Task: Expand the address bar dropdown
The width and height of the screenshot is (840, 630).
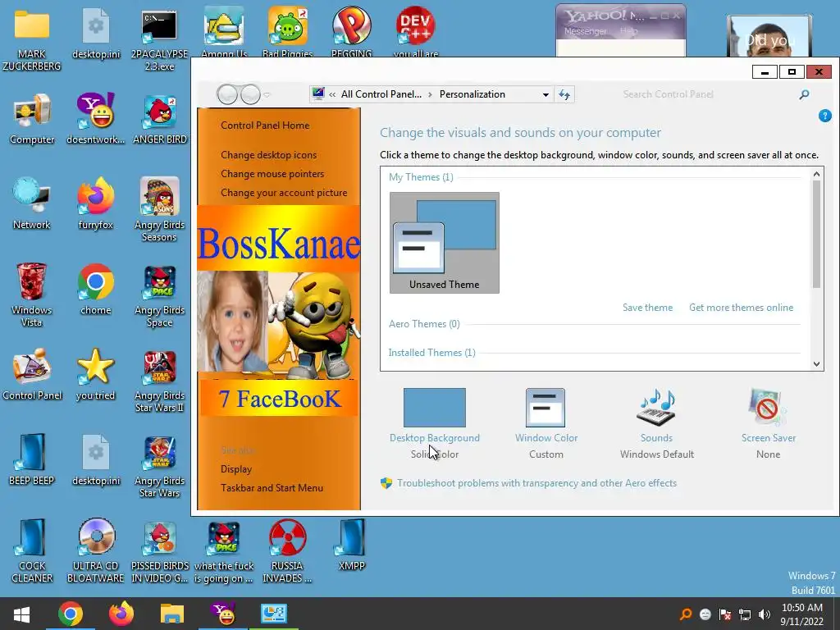Action: click(x=546, y=95)
